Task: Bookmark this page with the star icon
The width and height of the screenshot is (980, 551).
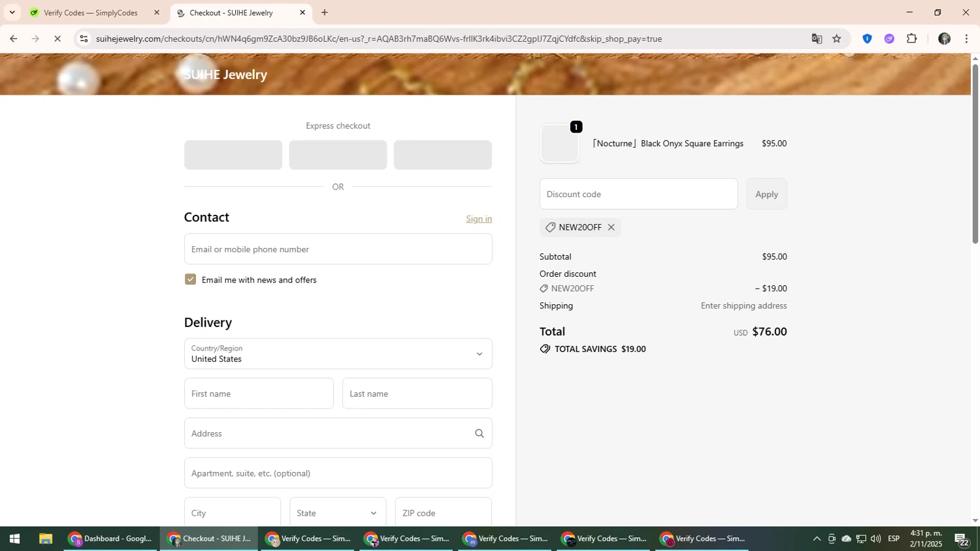Action: tap(837, 39)
